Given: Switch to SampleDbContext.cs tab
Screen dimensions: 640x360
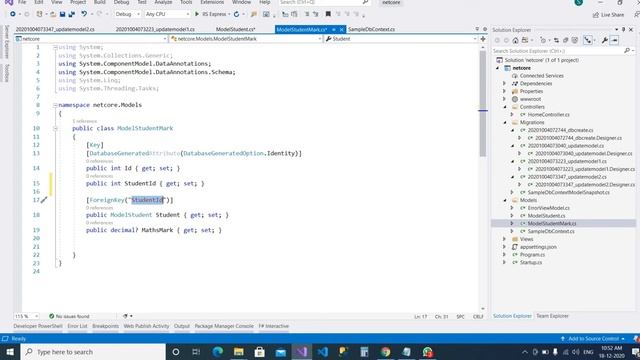Looking at the screenshot, I should 371,29.
